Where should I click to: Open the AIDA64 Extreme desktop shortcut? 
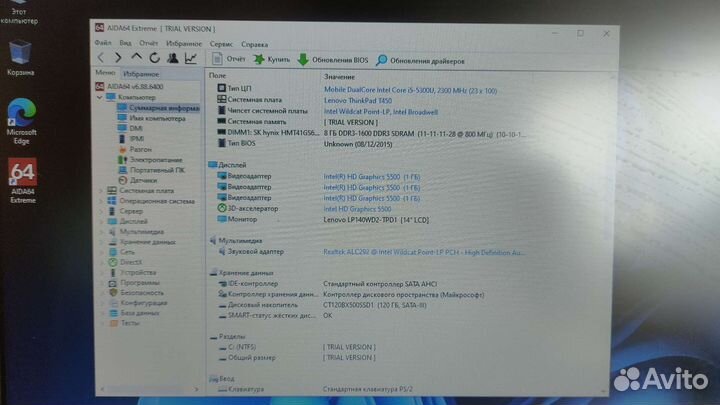coord(22,181)
